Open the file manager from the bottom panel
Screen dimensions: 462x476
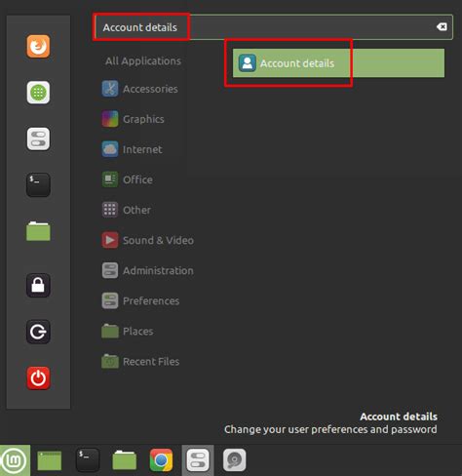[125, 460]
